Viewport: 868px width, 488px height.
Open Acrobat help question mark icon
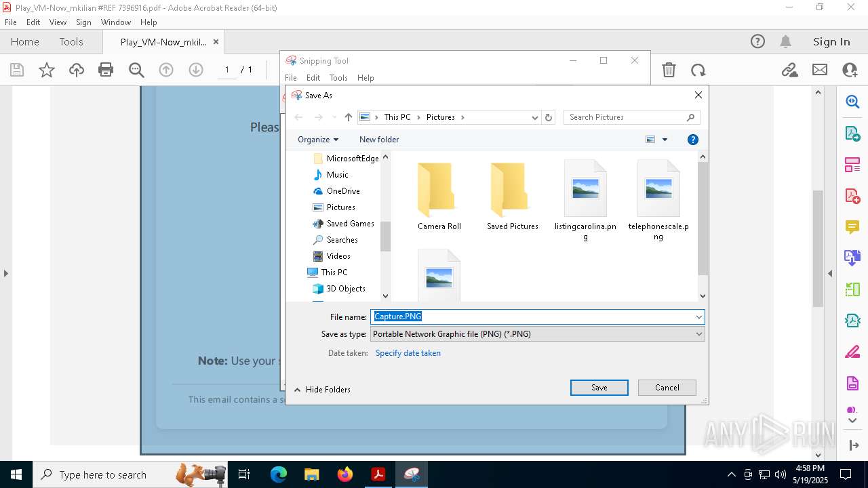point(757,41)
